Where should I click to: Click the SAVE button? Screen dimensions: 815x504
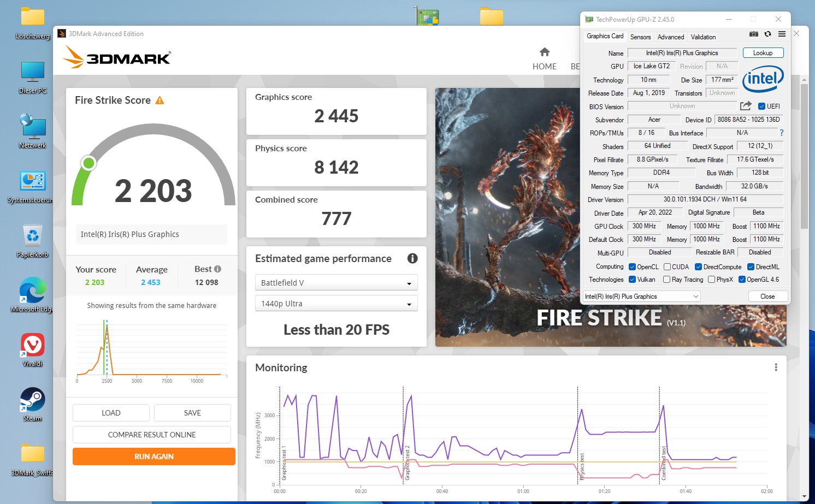[x=192, y=413]
